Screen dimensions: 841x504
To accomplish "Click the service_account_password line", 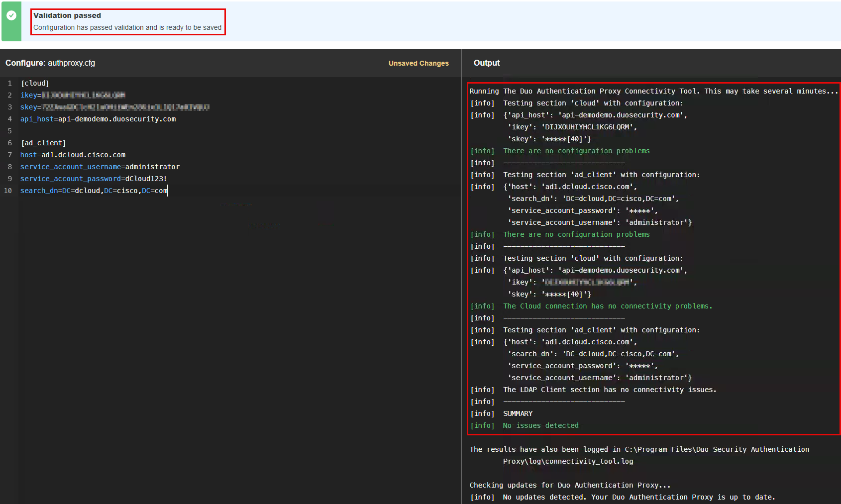I will click(93, 179).
